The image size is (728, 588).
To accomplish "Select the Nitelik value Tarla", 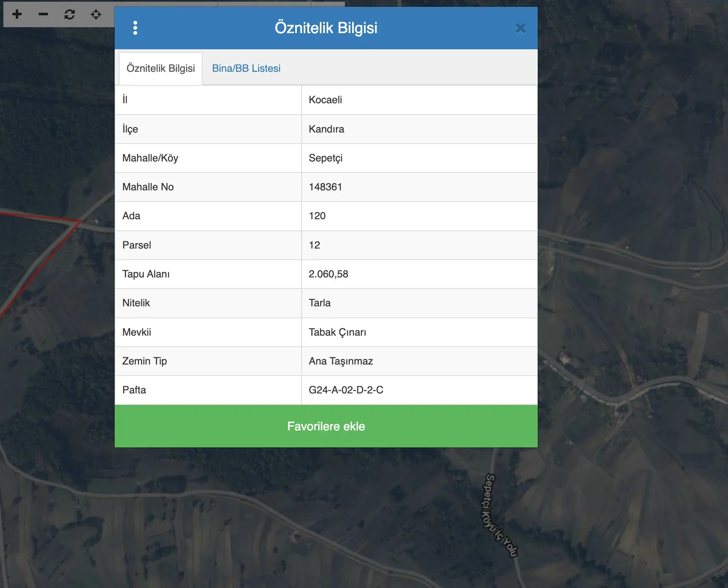I will pos(319,303).
